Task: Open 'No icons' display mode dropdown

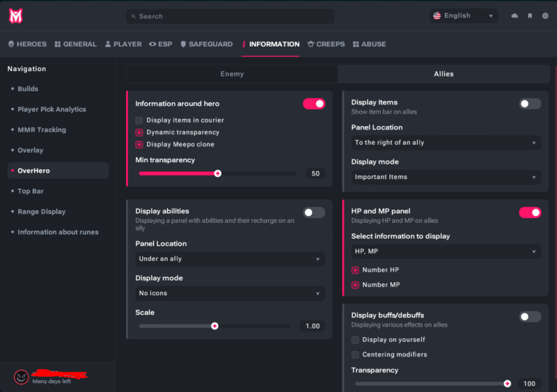Action: click(x=230, y=293)
